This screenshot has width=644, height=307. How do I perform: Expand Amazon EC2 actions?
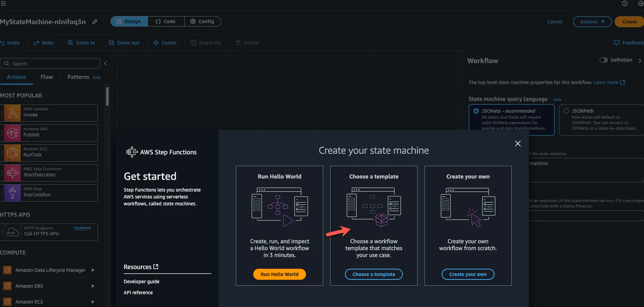click(x=93, y=302)
